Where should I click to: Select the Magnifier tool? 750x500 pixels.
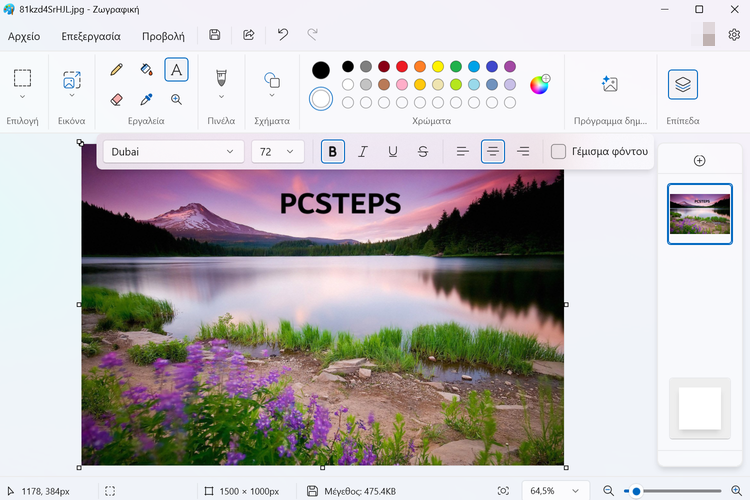pos(176,100)
